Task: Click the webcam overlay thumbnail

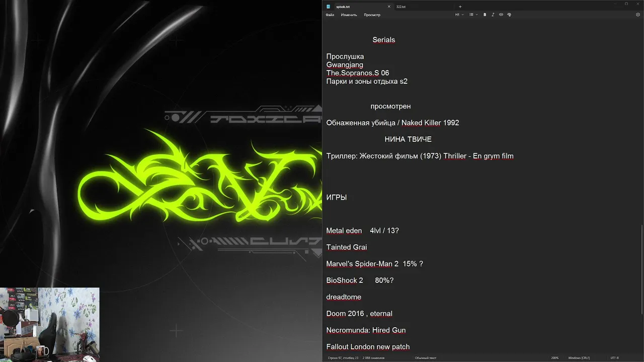Action: tap(50, 325)
